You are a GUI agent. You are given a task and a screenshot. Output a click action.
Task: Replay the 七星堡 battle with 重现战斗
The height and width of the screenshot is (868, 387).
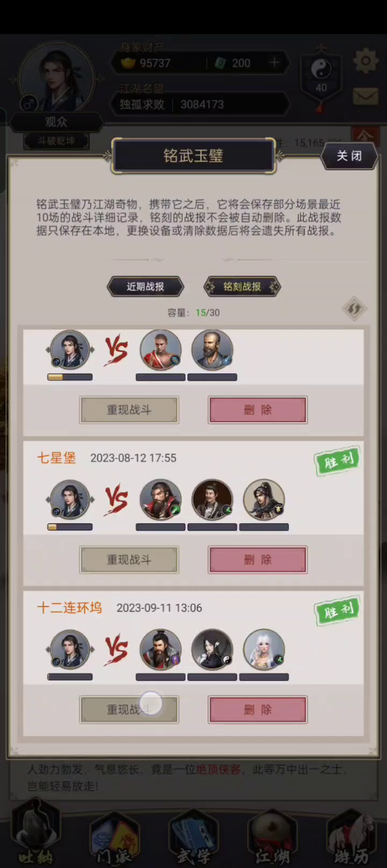129,560
